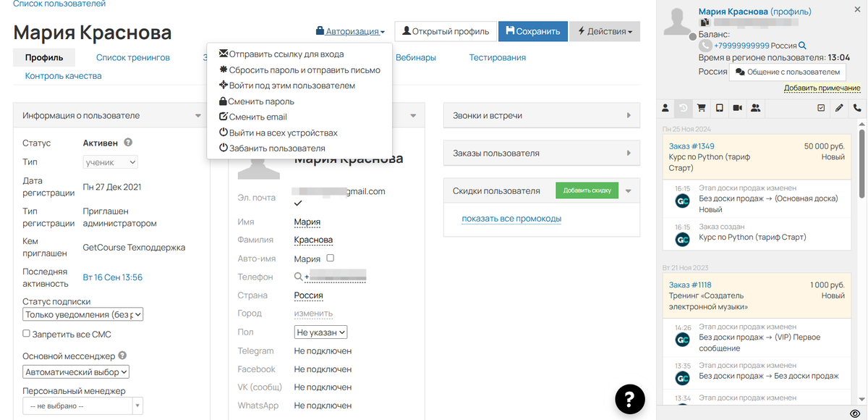The image size is (868, 420).
Task: Check the Запретить все СМС box
Action: coord(27,334)
